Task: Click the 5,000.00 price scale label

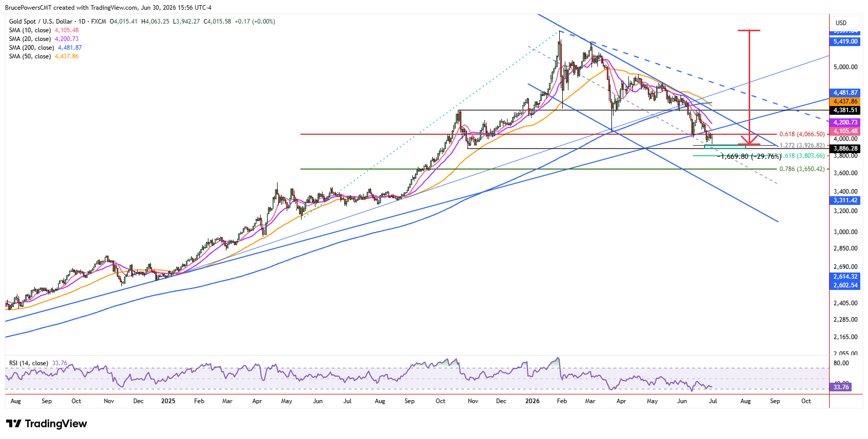Action: click(845, 67)
